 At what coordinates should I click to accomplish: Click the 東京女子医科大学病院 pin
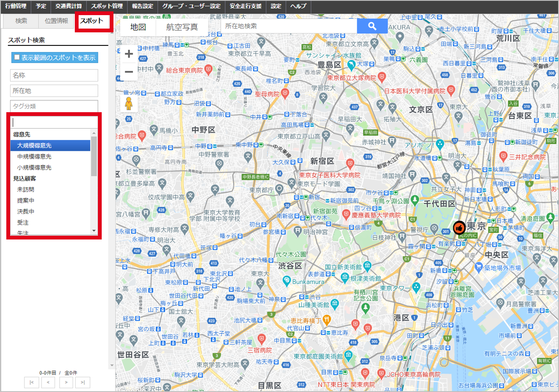pos(350,164)
